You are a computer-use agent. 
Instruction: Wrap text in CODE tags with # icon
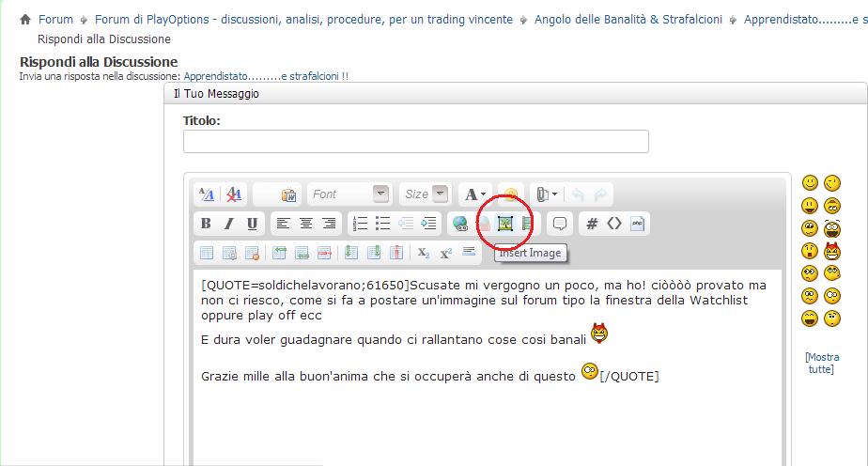pos(592,224)
